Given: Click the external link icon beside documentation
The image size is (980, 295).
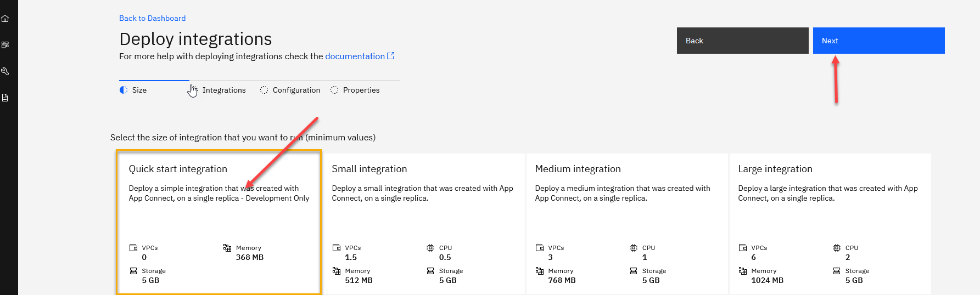Looking at the screenshot, I should pyautogui.click(x=390, y=56).
